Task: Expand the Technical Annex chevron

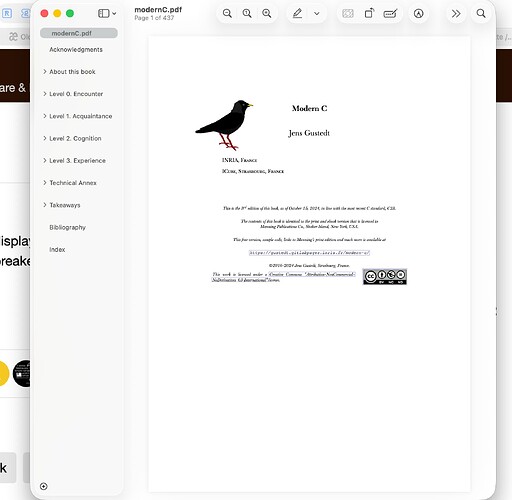Action: tap(45, 183)
